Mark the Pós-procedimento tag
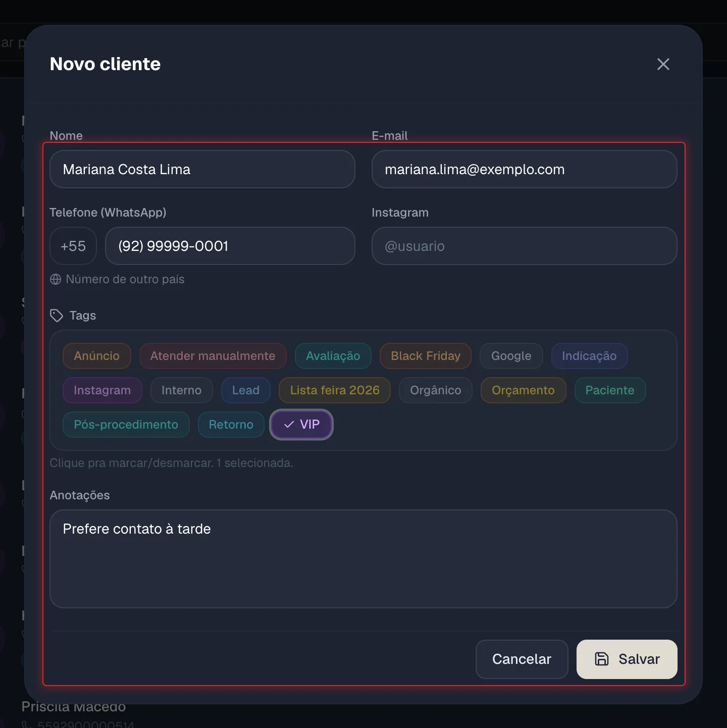 pos(126,425)
